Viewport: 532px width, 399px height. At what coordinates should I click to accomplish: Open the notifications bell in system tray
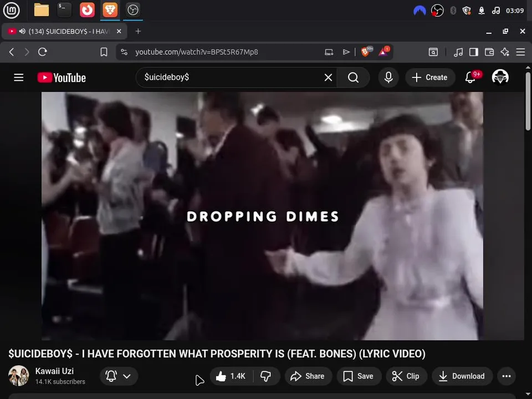482,11
